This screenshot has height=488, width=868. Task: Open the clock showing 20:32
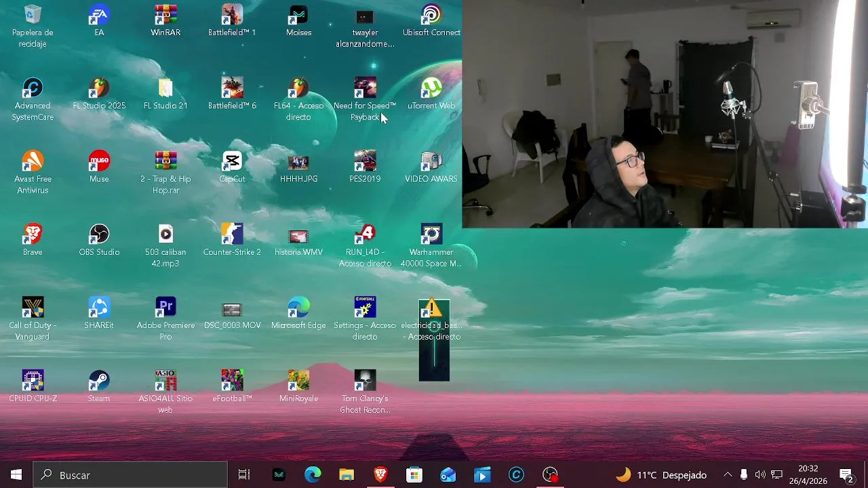click(x=808, y=475)
